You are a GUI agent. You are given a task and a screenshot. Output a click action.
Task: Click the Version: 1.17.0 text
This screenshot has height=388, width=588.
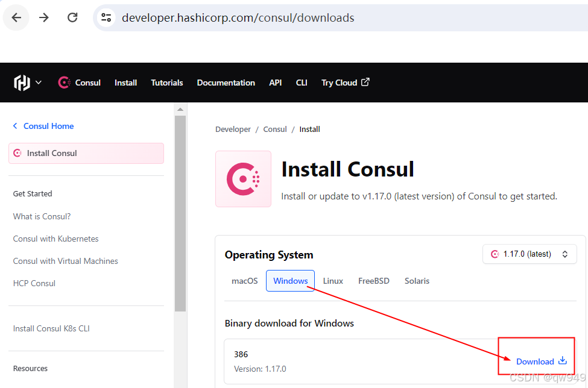tap(260, 369)
